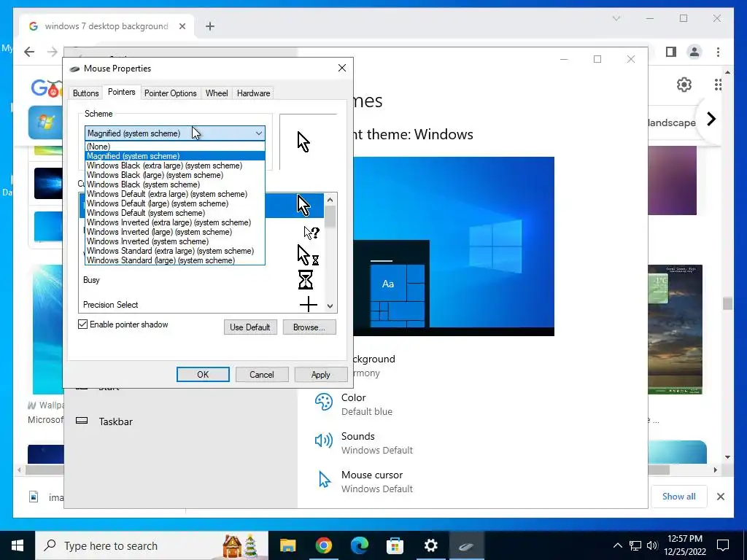
Task: Close Mouse Properties with the X
Action: coord(342,68)
